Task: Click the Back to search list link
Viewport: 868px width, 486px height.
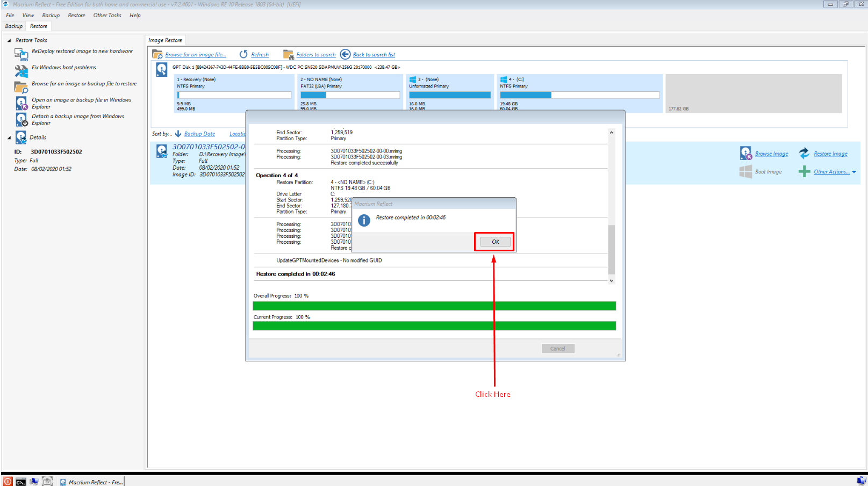Action: click(x=374, y=55)
